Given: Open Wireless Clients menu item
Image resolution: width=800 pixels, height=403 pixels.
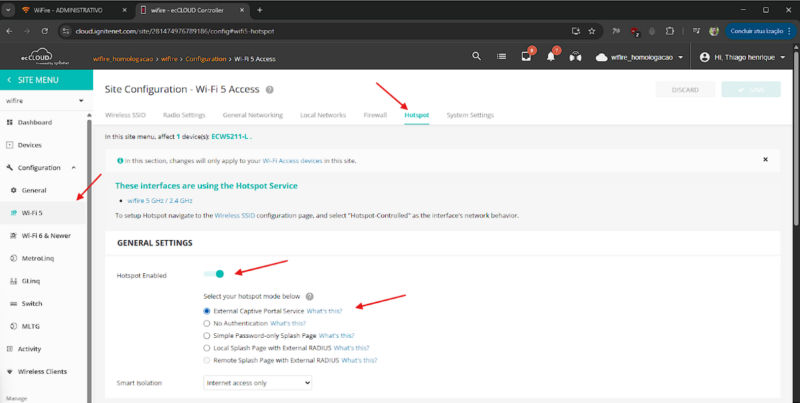Looking at the screenshot, I should point(42,371).
